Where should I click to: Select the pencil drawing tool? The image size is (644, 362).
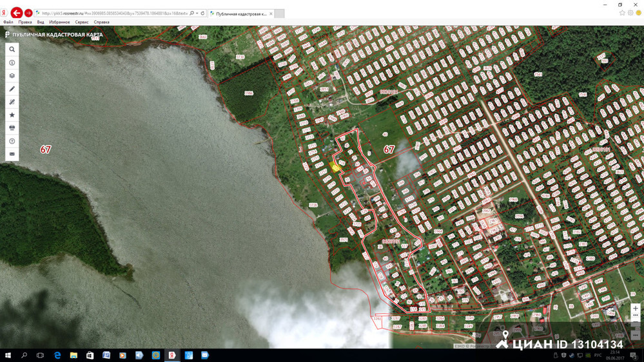click(12, 89)
